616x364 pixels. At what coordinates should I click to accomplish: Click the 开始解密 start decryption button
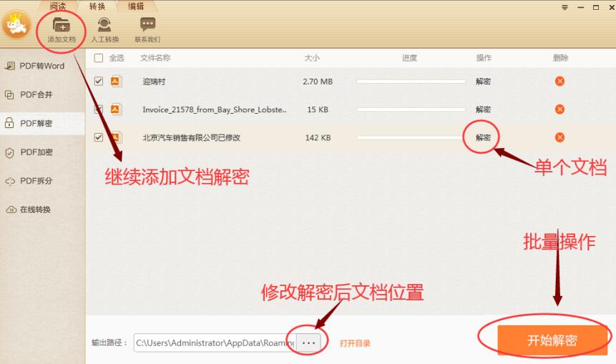(x=552, y=340)
